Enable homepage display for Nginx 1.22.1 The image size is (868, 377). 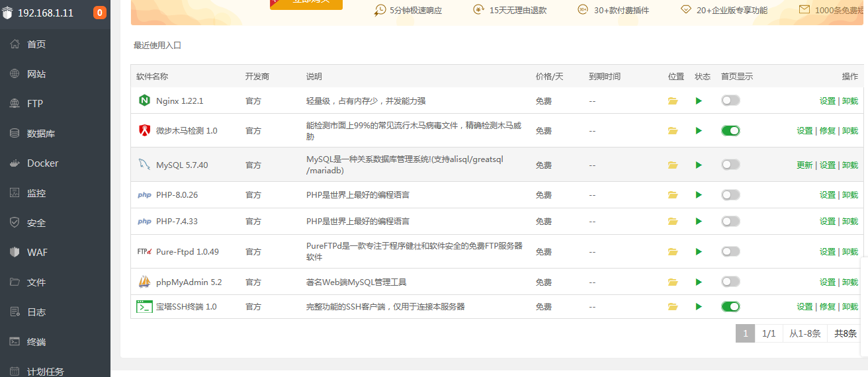coord(730,101)
